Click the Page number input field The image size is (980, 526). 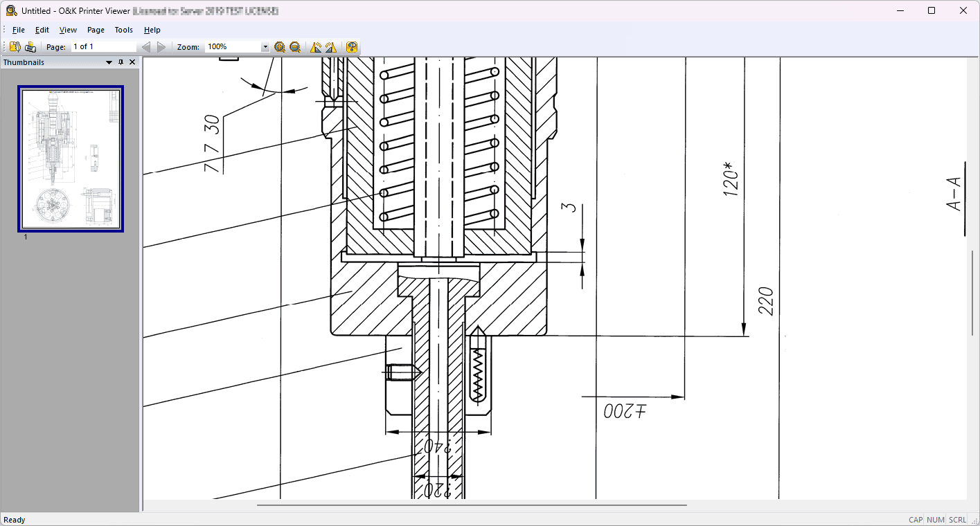[104, 47]
